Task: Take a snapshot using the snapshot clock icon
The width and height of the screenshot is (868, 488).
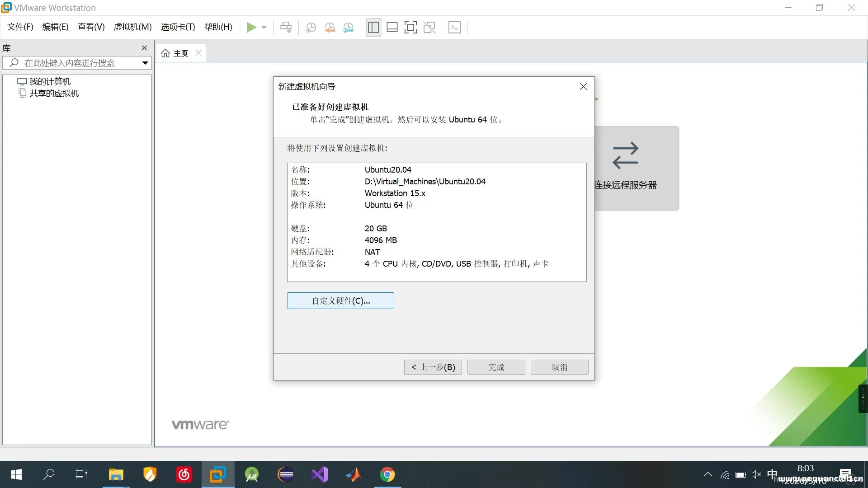Action: [311, 27]
